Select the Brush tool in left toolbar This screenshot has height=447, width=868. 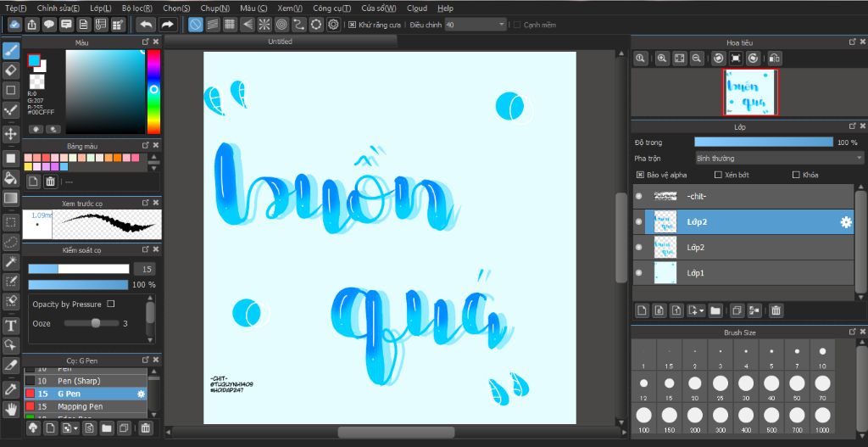click(11, 51)
